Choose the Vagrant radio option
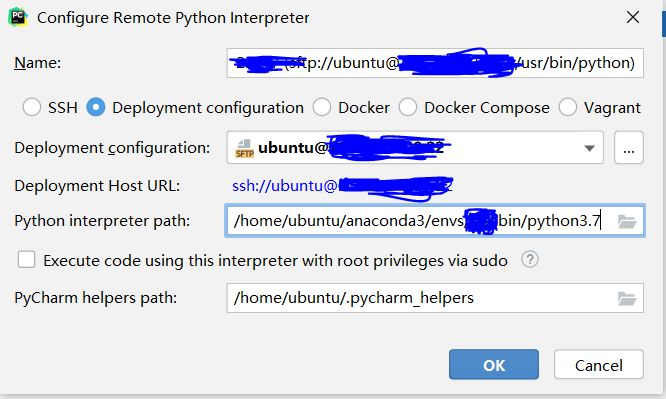Viewport: 666px width, 399px height. [x=568, y=107]
